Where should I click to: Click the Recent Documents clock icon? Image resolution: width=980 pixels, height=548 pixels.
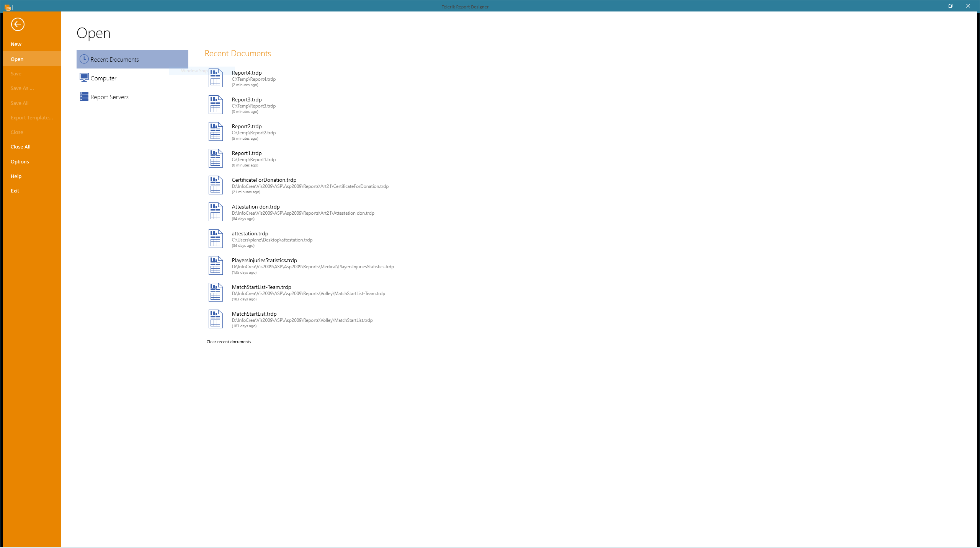pyautogui.click(x=84, y=59)
